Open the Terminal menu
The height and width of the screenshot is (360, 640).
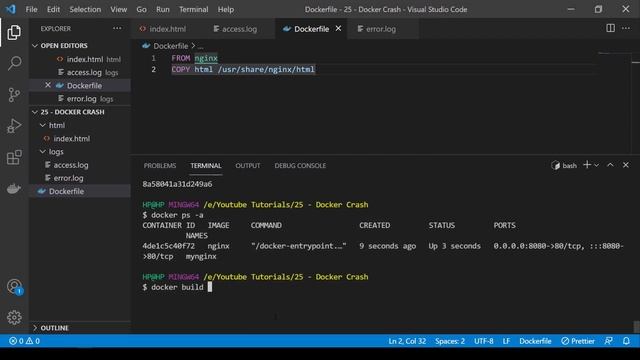193,9
